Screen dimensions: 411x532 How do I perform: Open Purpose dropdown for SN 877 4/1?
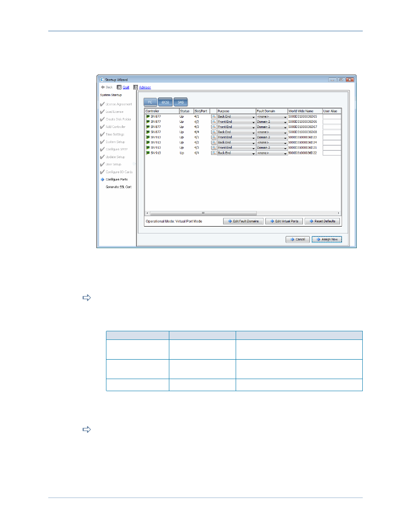(x=236, y=117)
